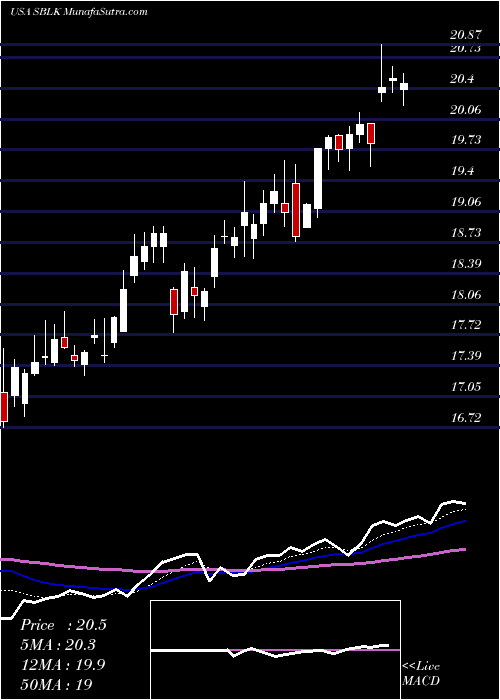Click the last candlestick on the right
Viewport: 500px width, 700px height.
(404, 87)
